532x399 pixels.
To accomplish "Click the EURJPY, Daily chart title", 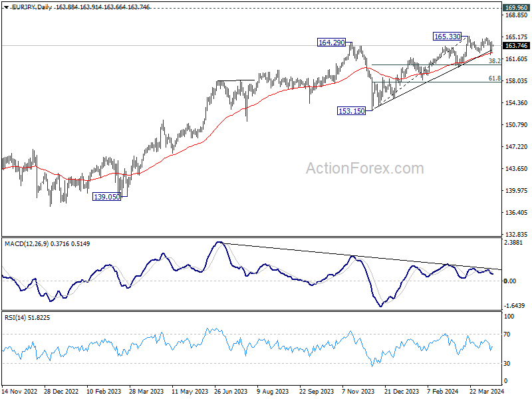I will [31, 7].
